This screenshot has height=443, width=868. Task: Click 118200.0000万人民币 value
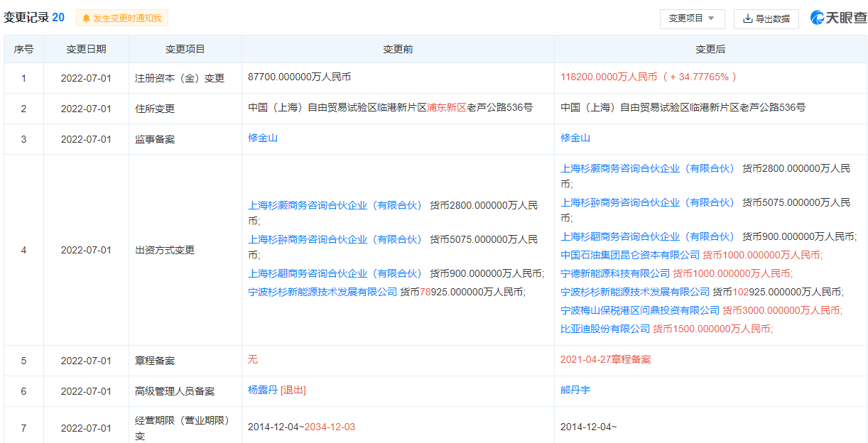[609, 77]
